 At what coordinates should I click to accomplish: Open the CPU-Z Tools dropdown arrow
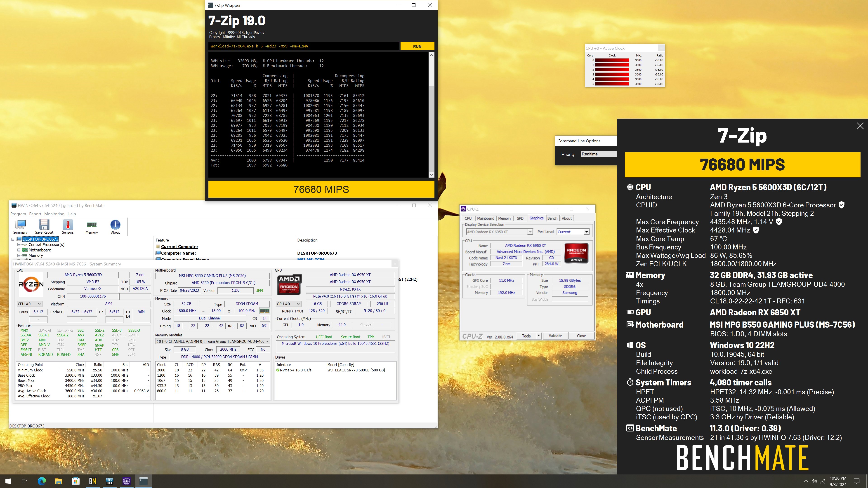[538, 336]
